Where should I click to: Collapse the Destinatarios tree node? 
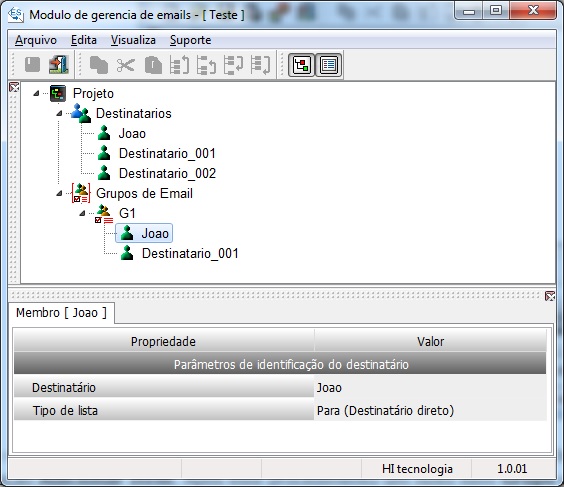click(59, 114)
